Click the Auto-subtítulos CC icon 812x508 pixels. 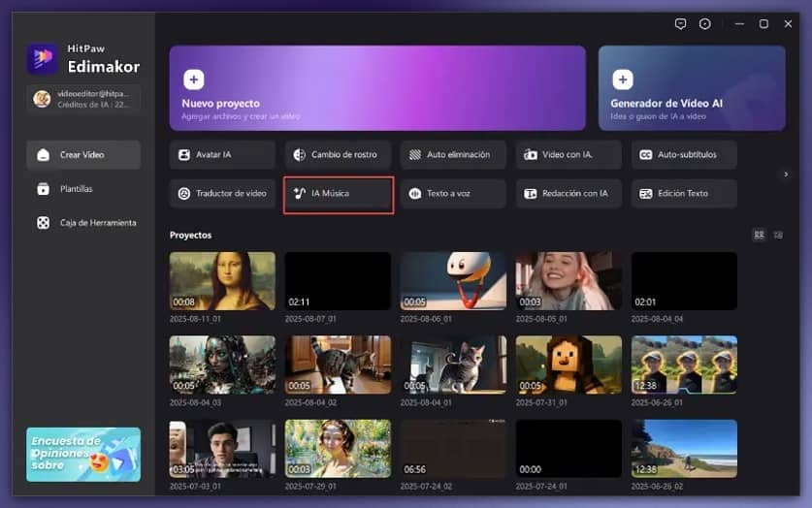(646, 155)
